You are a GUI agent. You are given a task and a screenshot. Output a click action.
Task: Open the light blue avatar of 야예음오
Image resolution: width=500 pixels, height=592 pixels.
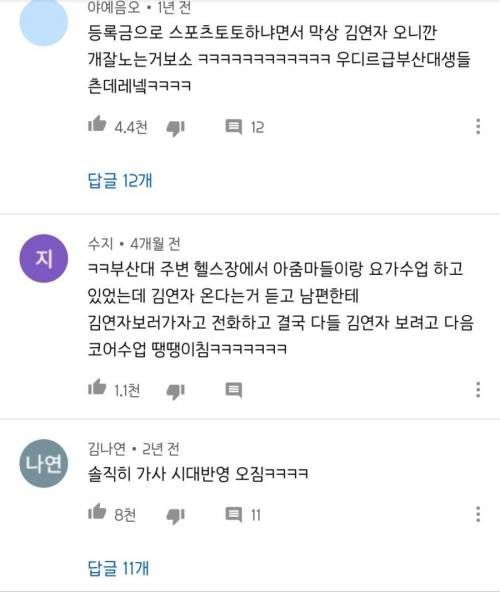pyautogui.click(x=44, y=22)
